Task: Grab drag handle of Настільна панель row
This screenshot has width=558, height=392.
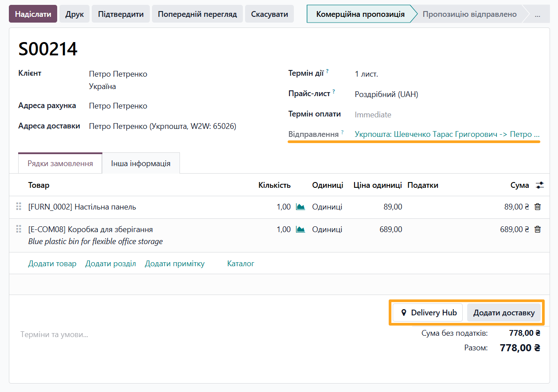Action: (19, 206)
